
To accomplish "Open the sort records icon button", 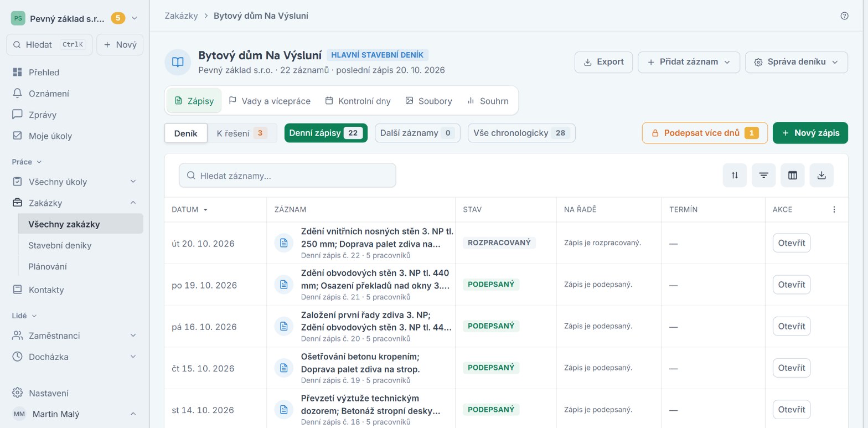I will click(x=735, y=176).
